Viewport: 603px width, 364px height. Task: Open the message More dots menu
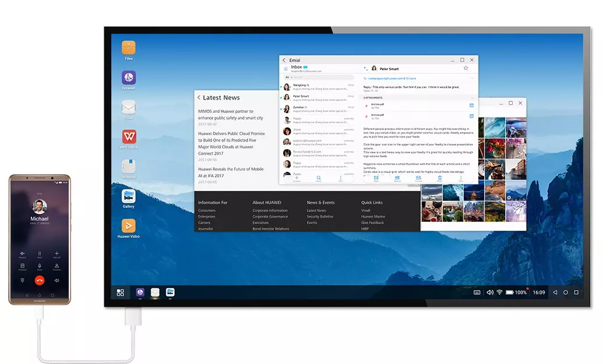[x=461, y=178]
